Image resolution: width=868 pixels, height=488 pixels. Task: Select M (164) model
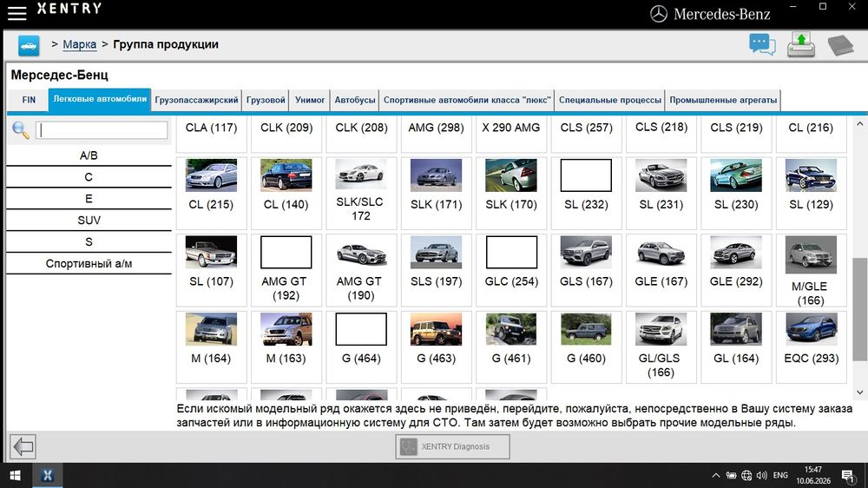point(212,346)
